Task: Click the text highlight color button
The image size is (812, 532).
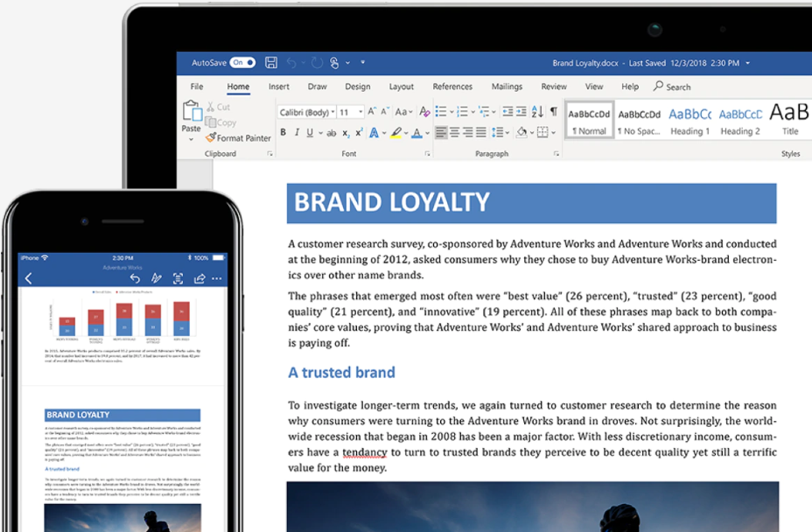Action: (x=395, y=133)
